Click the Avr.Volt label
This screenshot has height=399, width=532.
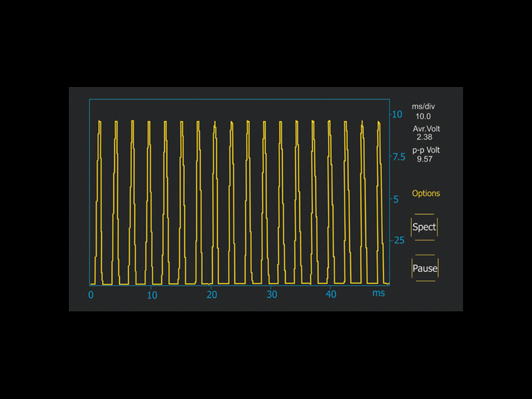click(426, 129)
